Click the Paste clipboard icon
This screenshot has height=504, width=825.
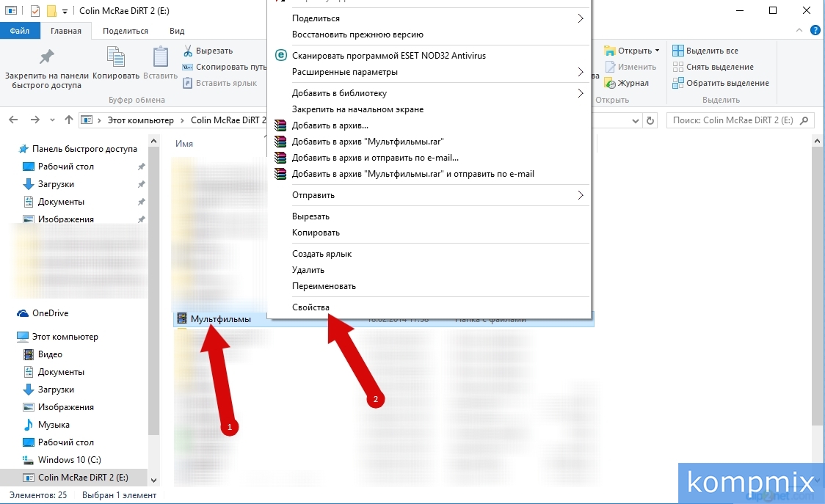click(161, 57)
